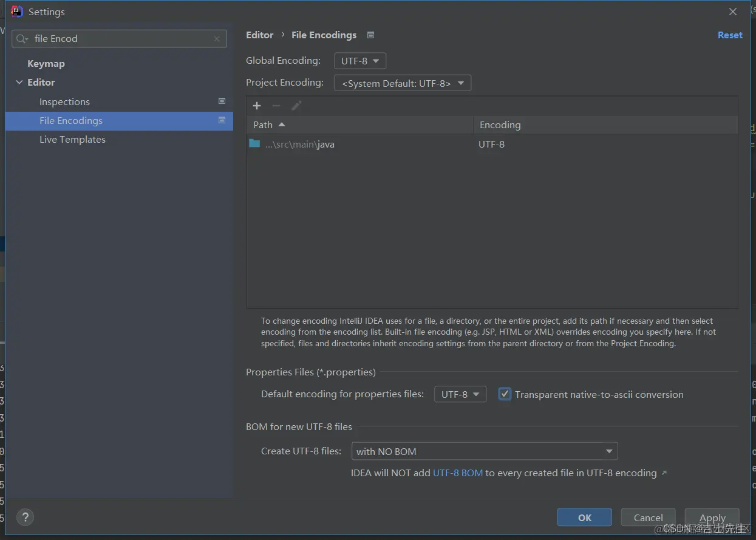Viewport: 756px width, 540px height.
Task: Click the project-level icon next to File Encodings row
Action: tap(222, 120)
